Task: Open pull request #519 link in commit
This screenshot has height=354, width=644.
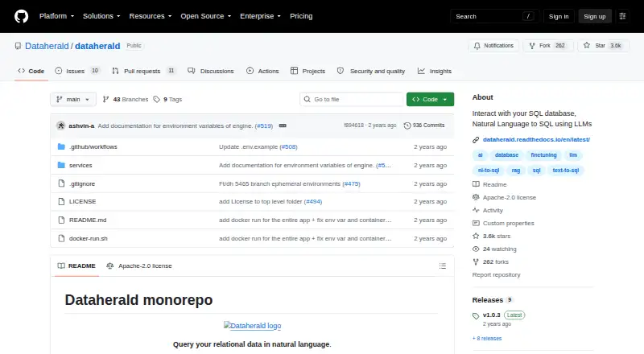Action: [x=264, y=126]
